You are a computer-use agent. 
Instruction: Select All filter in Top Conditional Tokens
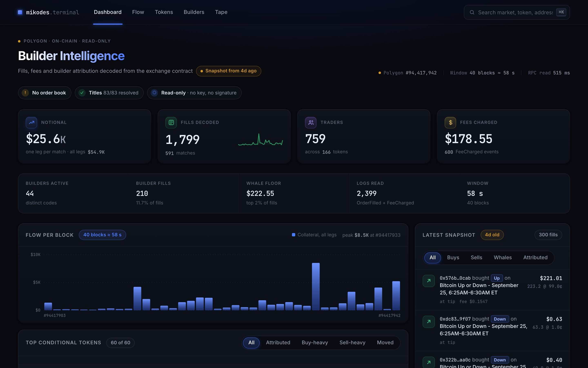click(x=252, y=343)
